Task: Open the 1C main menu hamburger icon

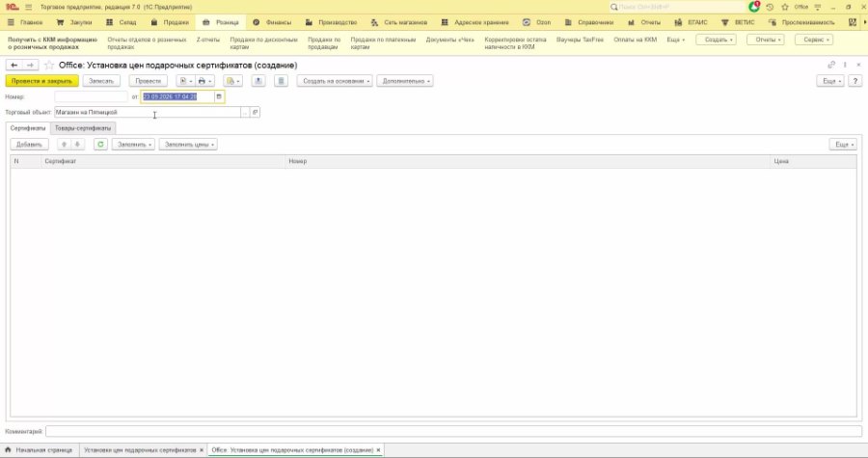Action: 28,7
